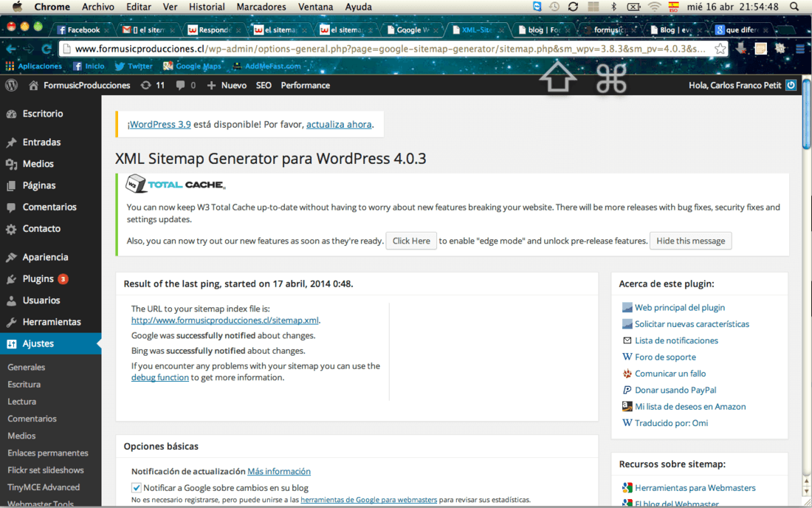812x508 pixels.
Task: Open the Performance admin bar menu
Action: tap(305, 86)
